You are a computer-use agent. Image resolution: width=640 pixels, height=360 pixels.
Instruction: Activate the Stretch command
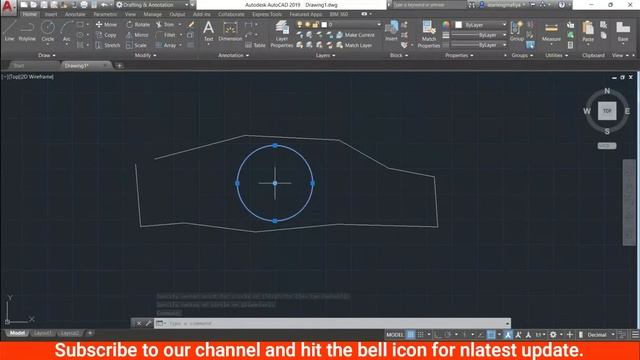[108, 45]
